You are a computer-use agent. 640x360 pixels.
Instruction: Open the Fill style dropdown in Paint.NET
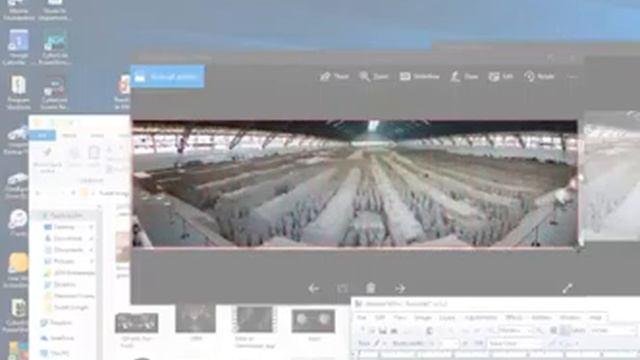click(x=515, y=344)
